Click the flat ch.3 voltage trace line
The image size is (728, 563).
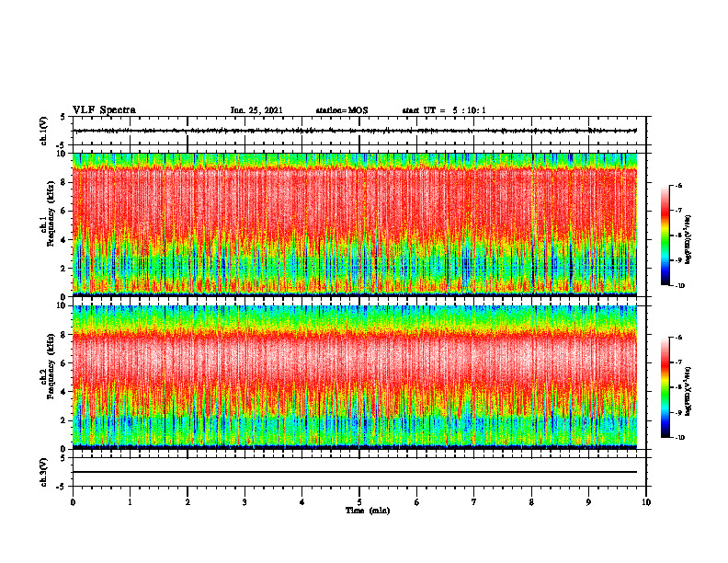[355, 472]
